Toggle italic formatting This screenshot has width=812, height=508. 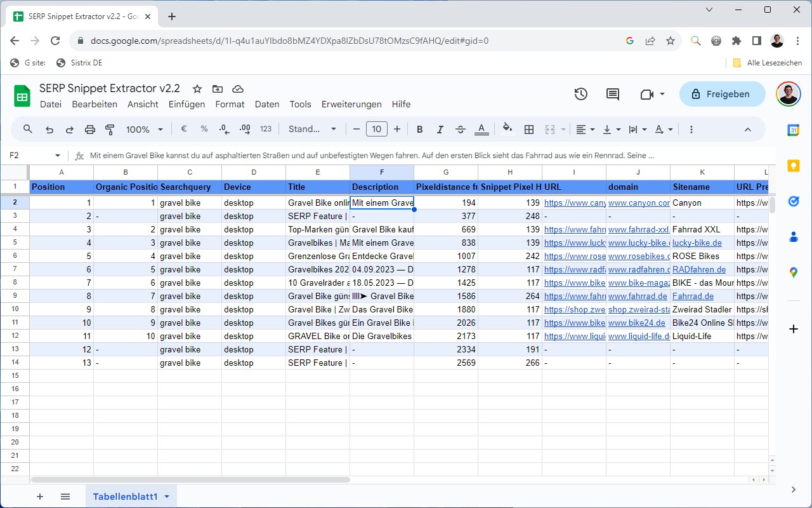coord(440,129)
